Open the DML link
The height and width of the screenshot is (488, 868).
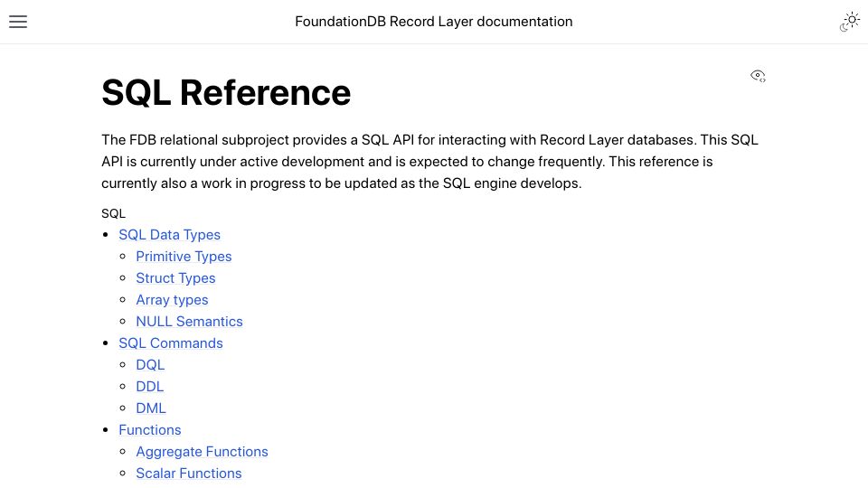(151, 408)
